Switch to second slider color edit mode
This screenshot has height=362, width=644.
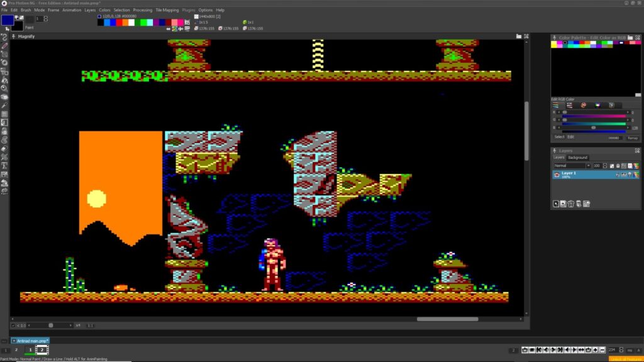pyautogui.click(x=569, y=106)
